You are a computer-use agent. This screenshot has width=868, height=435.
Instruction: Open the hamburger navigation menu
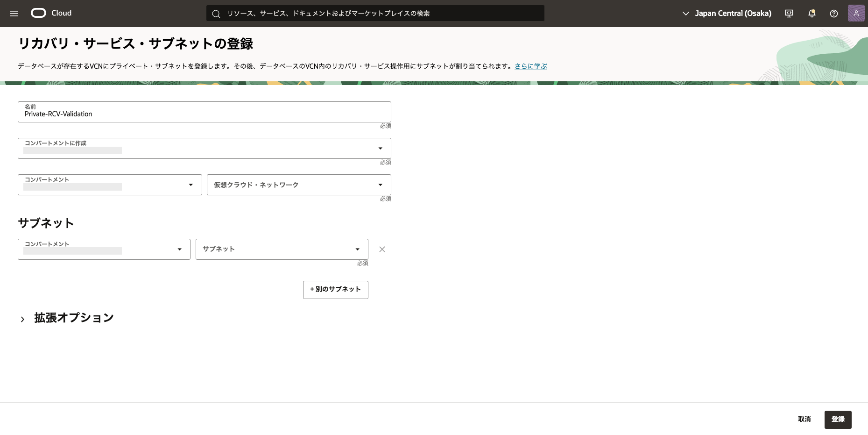click(14, 14)
